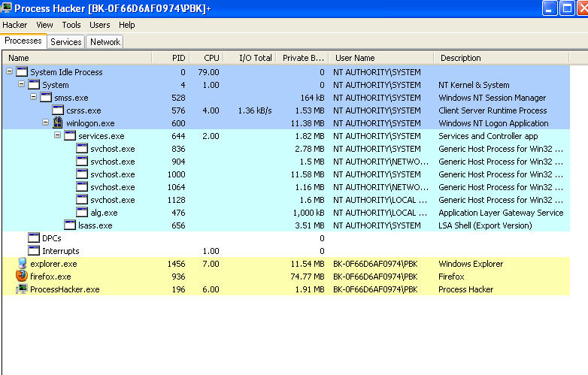588x375 pixels.
Task: Click the Firefox logo icon
Action: [x=22, y=276]
